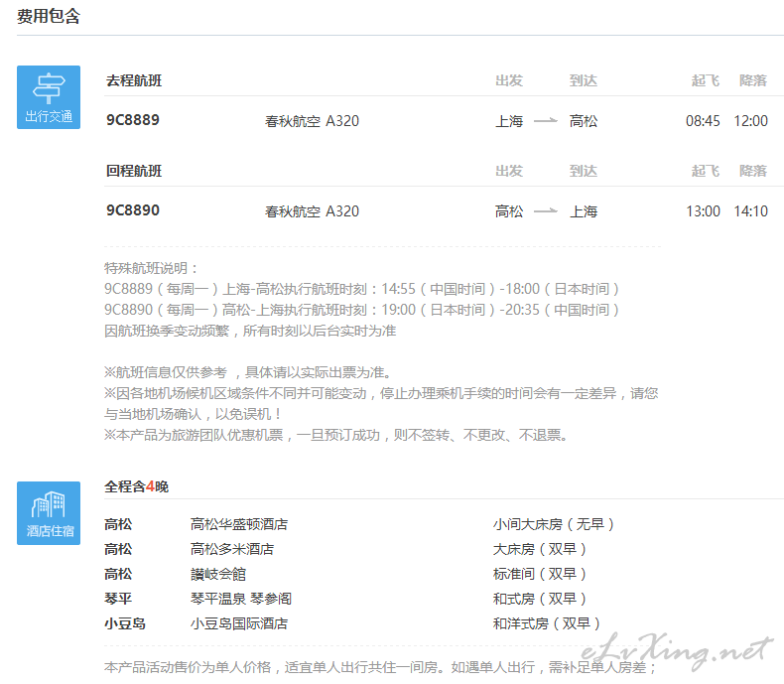Click the line 因航班换季变动频繁
The height and width of the screenshot is (684, 784).
pos(250,331)
